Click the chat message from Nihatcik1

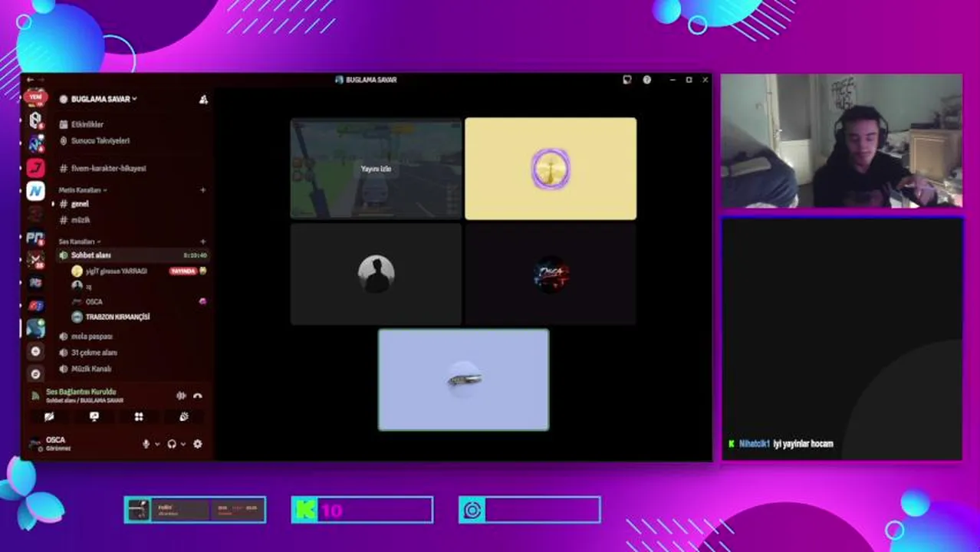point(780,444)
